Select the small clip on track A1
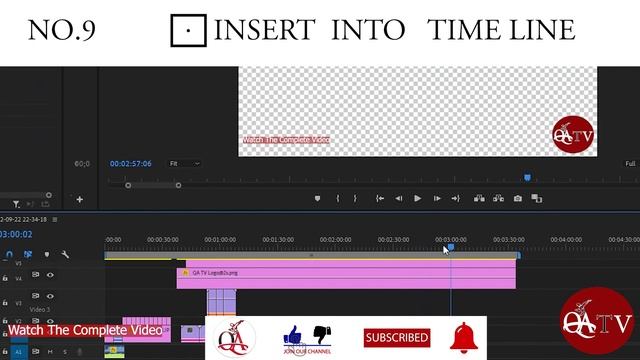Viewport: 640px width, 360px height. click(114, 351)
